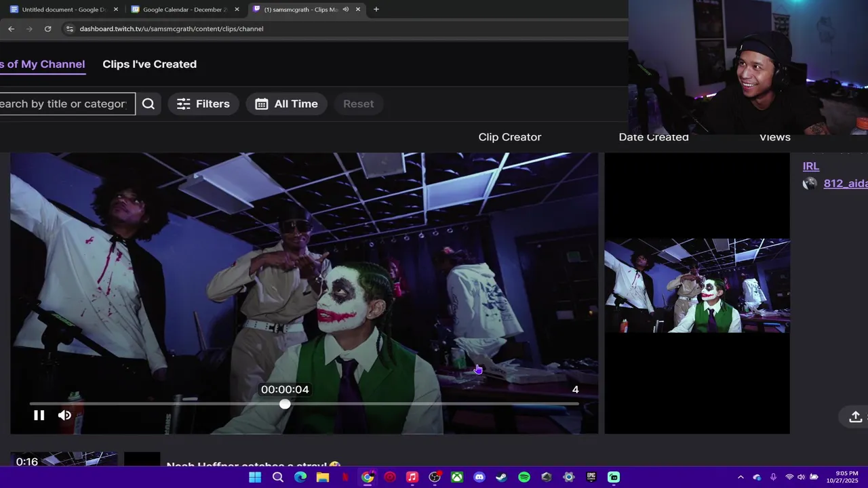Launch Microsoft Edge from the taskbar
868x488 pixels.
point(300,477)
